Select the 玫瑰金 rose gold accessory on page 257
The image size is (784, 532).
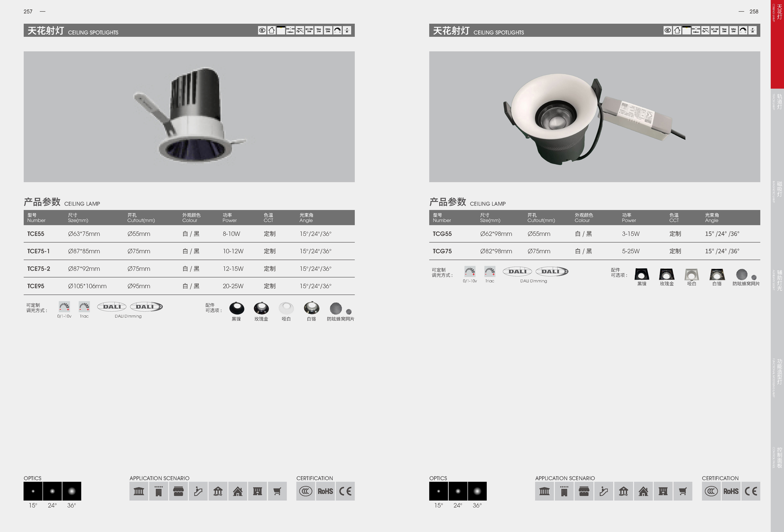point(261,308)
